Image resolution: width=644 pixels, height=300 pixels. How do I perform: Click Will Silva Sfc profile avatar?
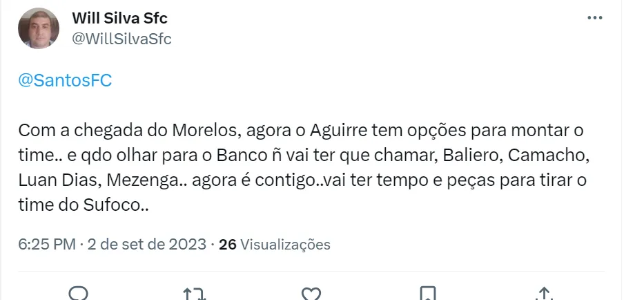38,28
